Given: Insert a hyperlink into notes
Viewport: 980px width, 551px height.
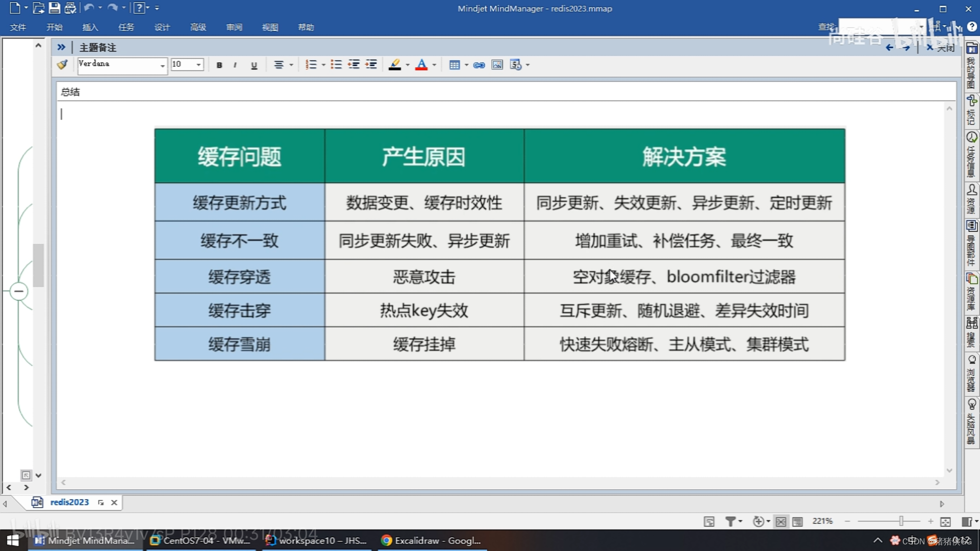Looking at the screenshot, I should pos(479,65).
